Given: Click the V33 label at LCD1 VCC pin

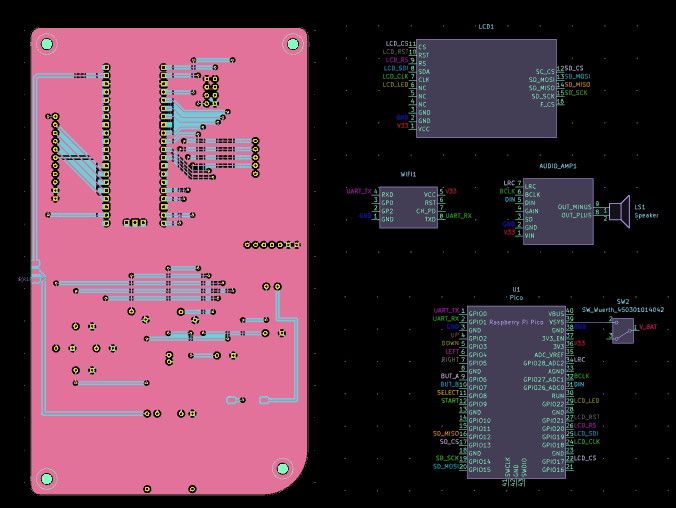Looking at the screenshot, I should coord(402,125).
